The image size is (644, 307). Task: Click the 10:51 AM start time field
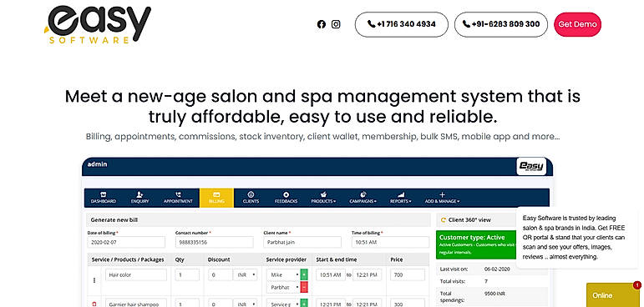pyautogui.click(x=331, y=275)
